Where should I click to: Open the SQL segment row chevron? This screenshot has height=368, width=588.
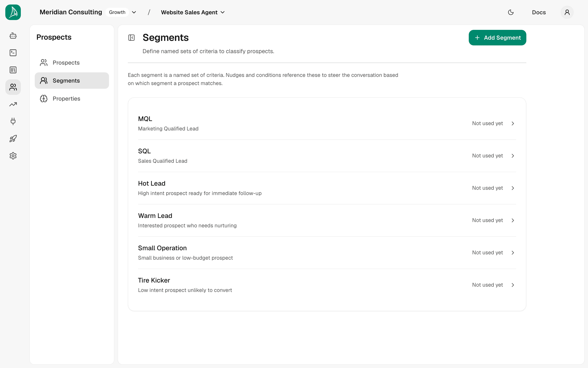(x=513, y=156)
